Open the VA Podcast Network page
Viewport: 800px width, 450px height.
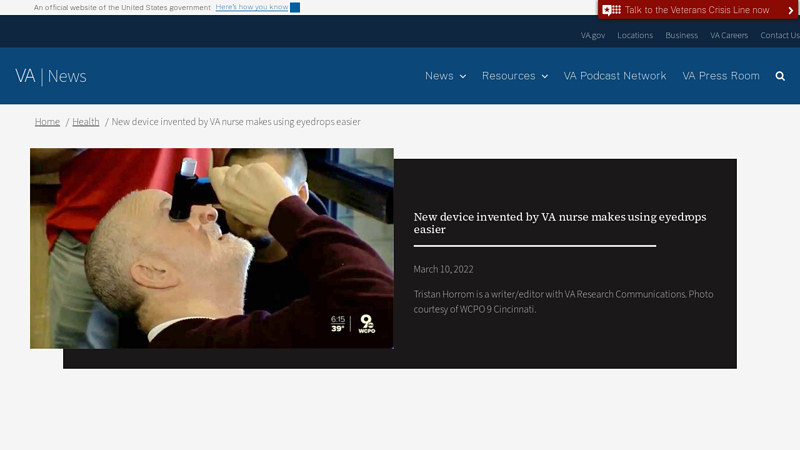click(x=614, y=76)
